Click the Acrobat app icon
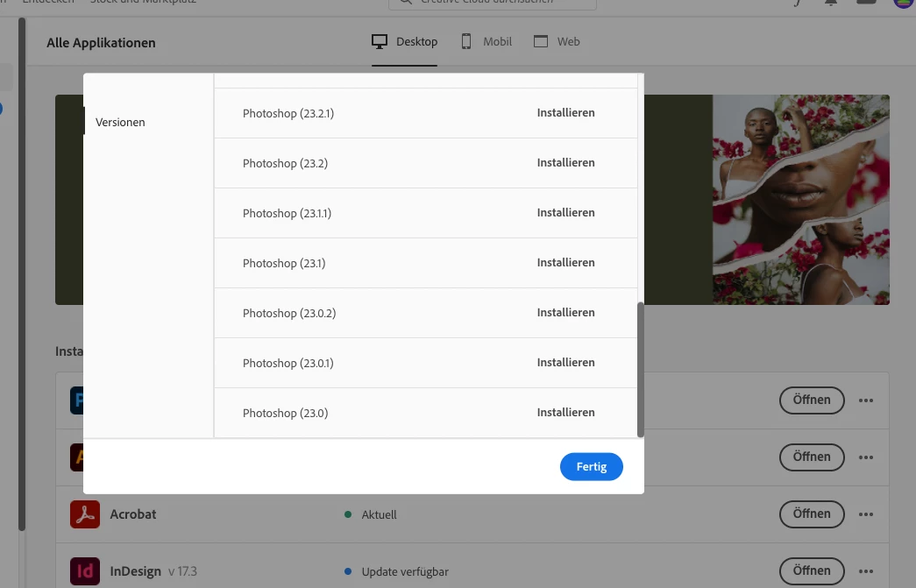This screenshot has height=588, width=916. click(85, 514)
